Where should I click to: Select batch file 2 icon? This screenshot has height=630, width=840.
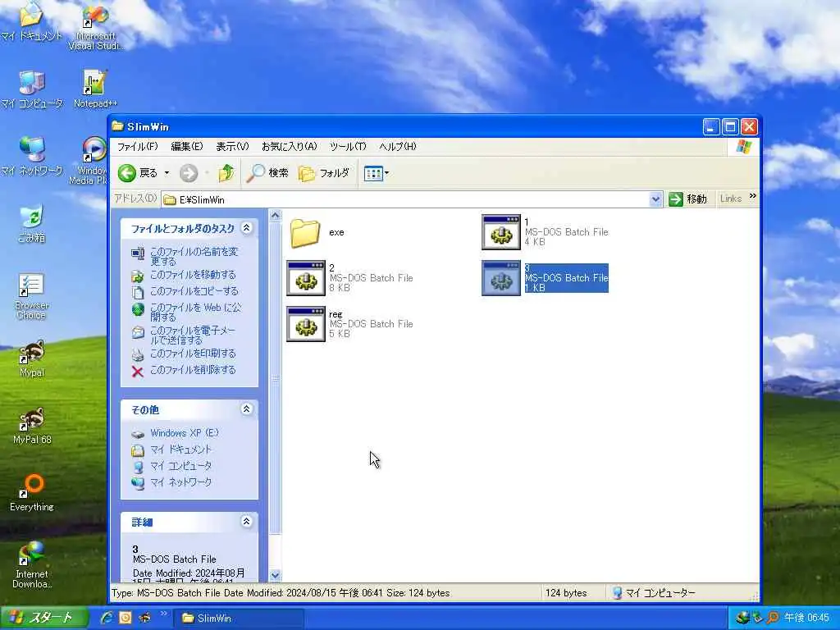(x=306, y=278)
